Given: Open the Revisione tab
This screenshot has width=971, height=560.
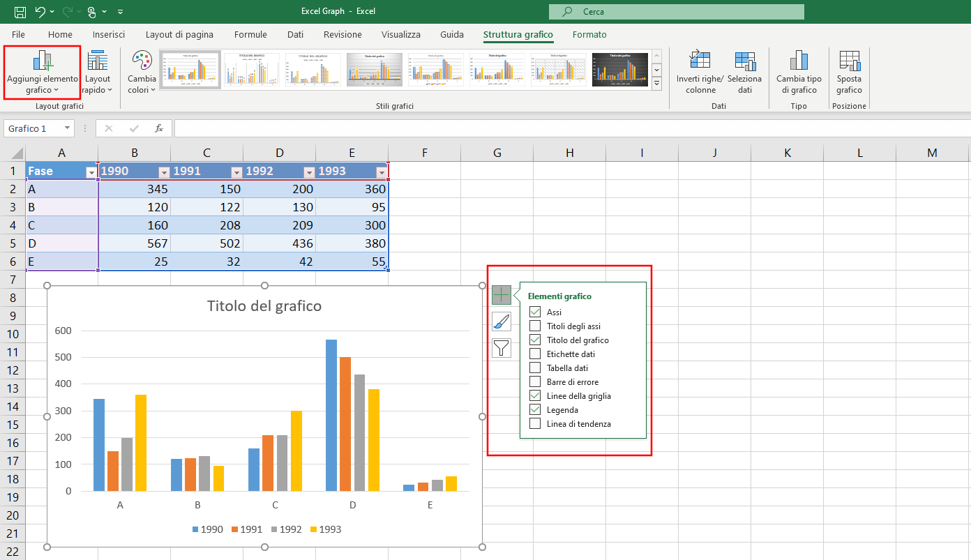Looking at the screenshot, I should click(x=343, y=34).
